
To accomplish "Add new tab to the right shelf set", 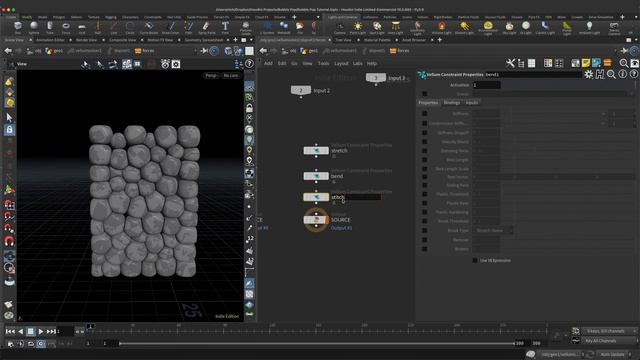I will coord(622,17).
